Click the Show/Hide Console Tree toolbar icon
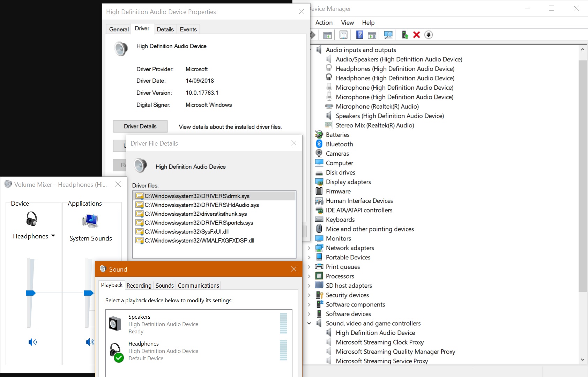588x377 pixels. point(327,35)
